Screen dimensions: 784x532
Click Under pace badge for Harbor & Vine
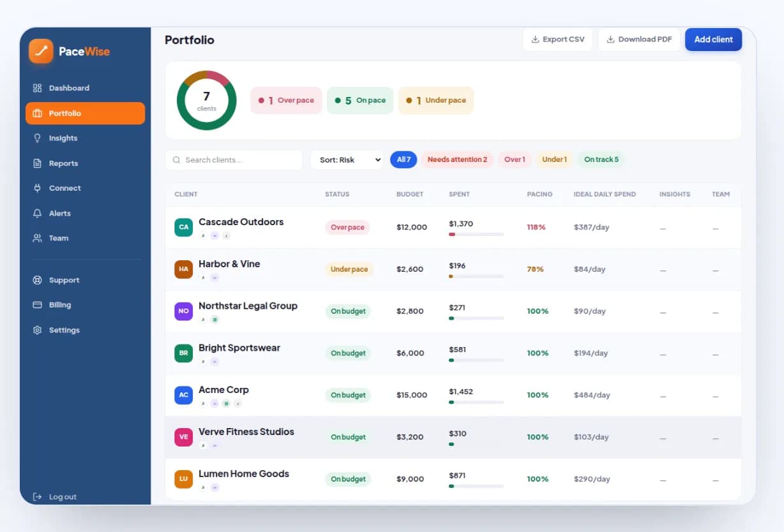tap(349, 269)
